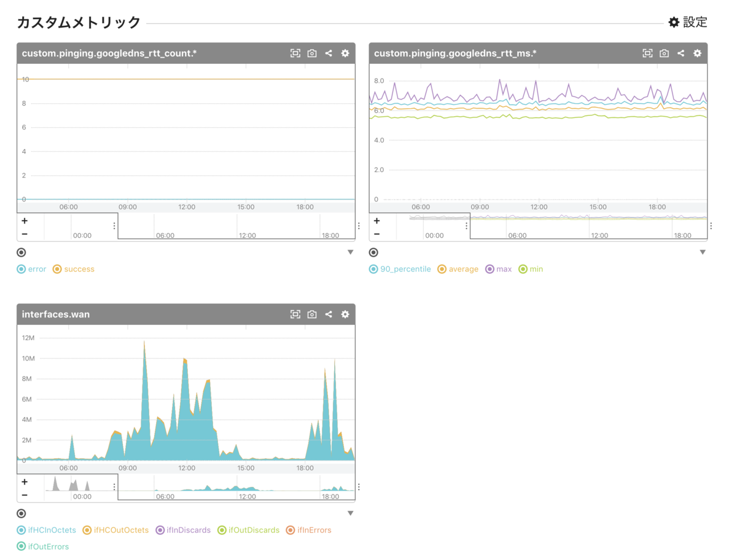Hide the ifHCOutOctets series

click(x=115, y=530)
